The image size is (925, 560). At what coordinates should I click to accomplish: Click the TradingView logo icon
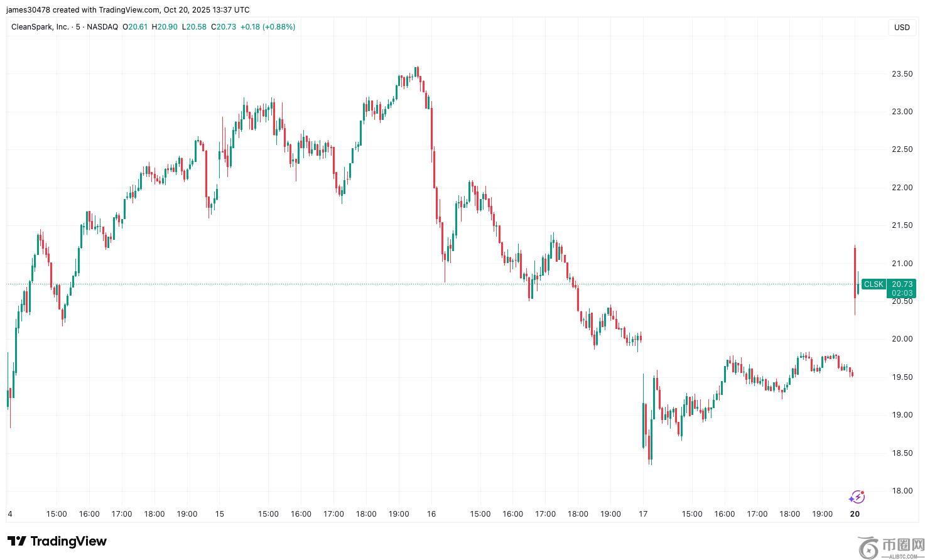(17, 541)
